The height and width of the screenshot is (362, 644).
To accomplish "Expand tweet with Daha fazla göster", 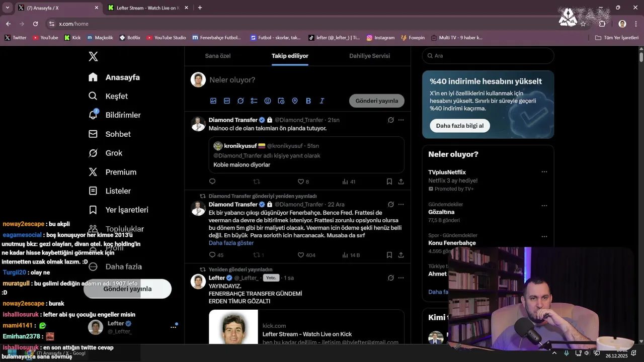I will (x=231, y=243).
